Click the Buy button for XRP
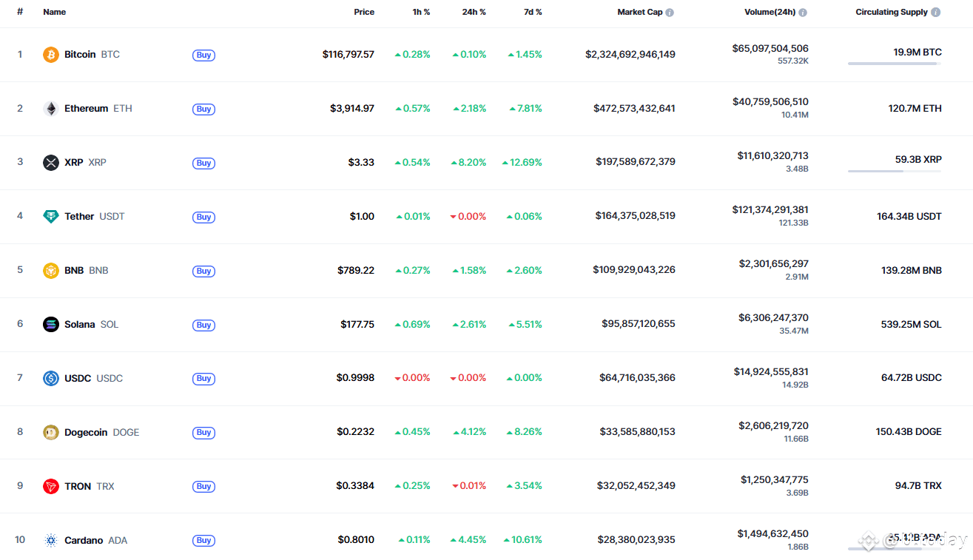The image size is (973, 560). click(204, 163)
